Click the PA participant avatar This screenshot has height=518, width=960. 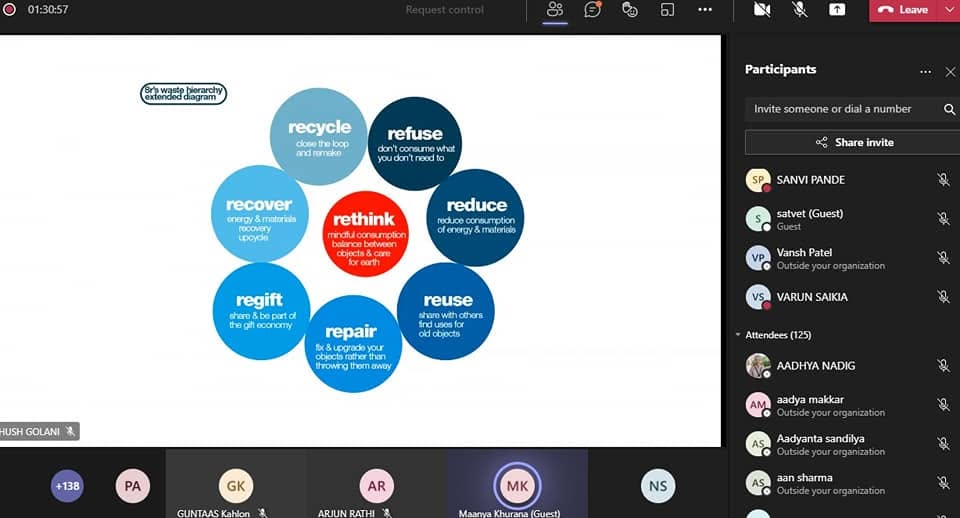tap(132, 486)
